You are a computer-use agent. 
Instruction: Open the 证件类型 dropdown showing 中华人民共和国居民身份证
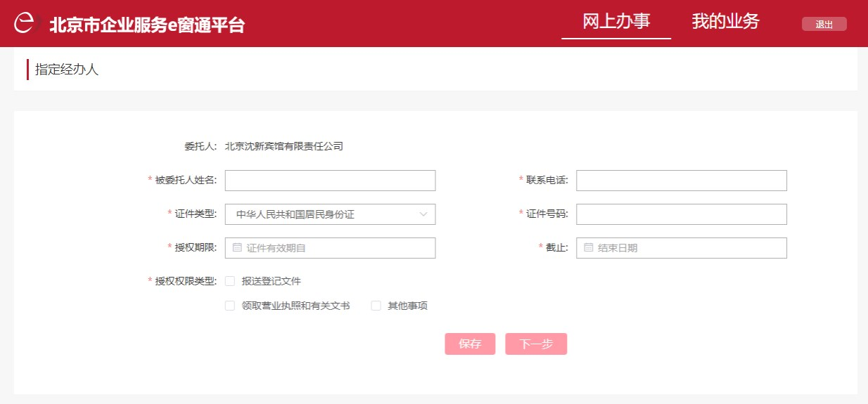(329, 214)
